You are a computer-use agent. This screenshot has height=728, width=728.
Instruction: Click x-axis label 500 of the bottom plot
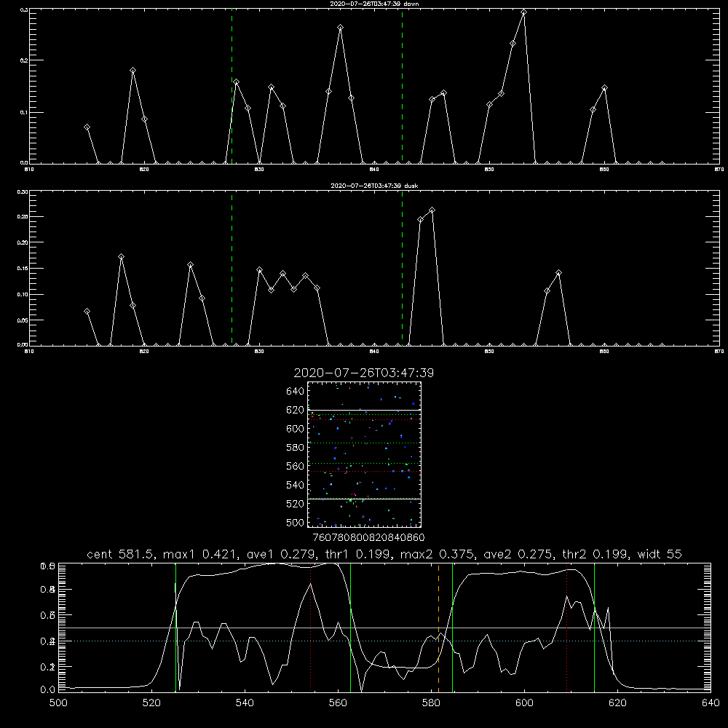(x=58, y=703)
